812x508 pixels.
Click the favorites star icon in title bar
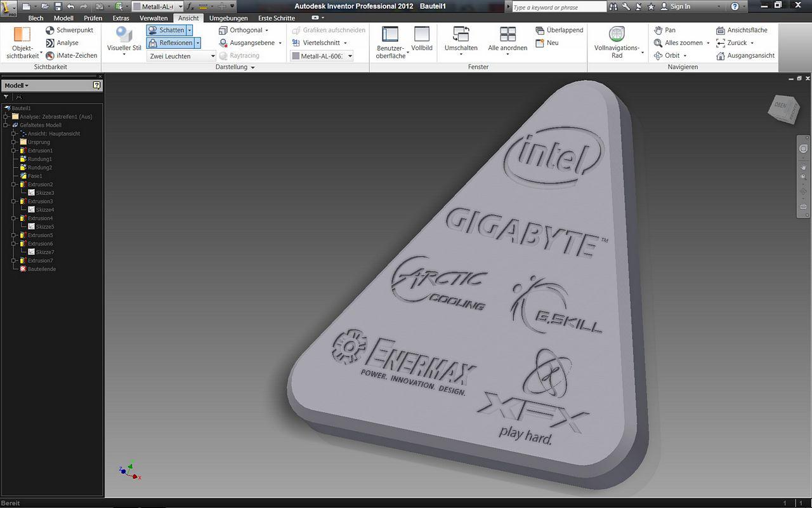click(651, 6)
